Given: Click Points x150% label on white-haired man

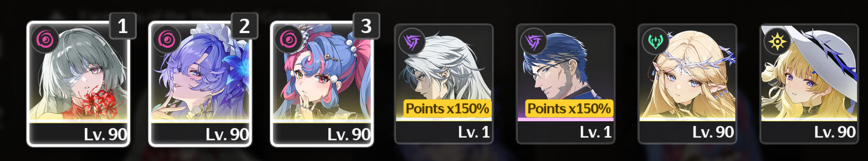Looking at the screenshot, I should coord(447,108).
